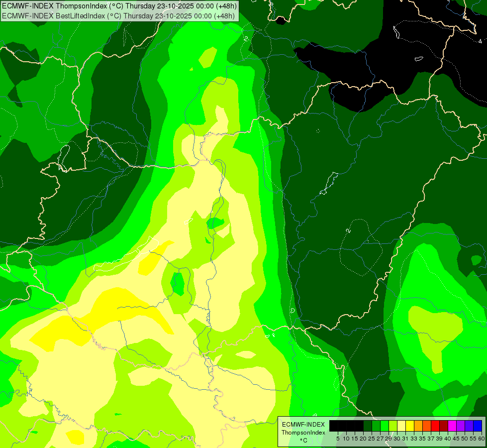487x448 pixels.
Task: Click the black swatch between 15 and 20
Action: 359,426
